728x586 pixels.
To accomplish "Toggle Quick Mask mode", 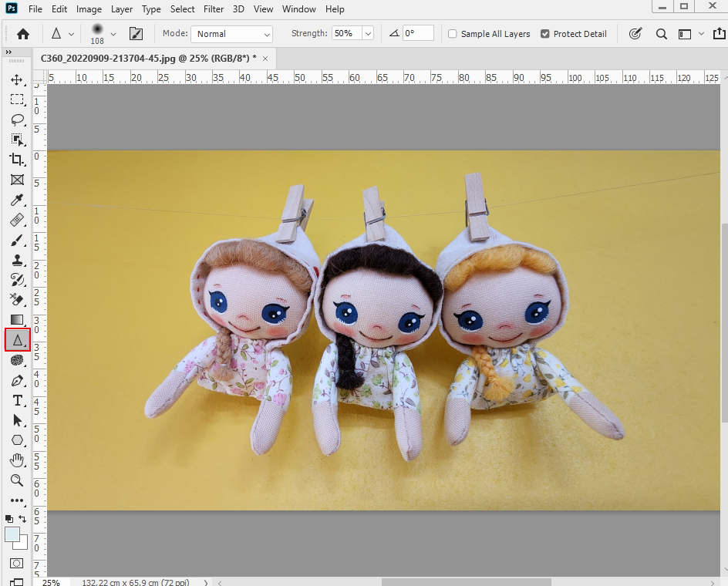I will 17,563.
